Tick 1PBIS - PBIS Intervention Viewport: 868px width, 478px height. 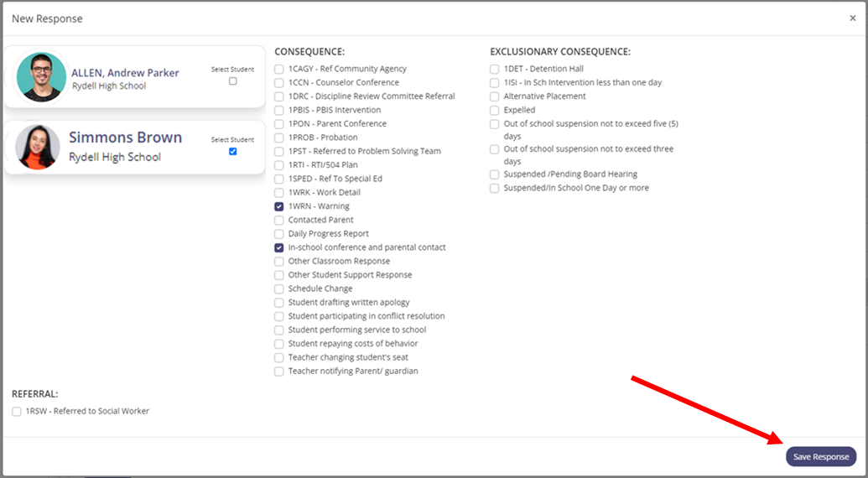[x=279, y=110]
